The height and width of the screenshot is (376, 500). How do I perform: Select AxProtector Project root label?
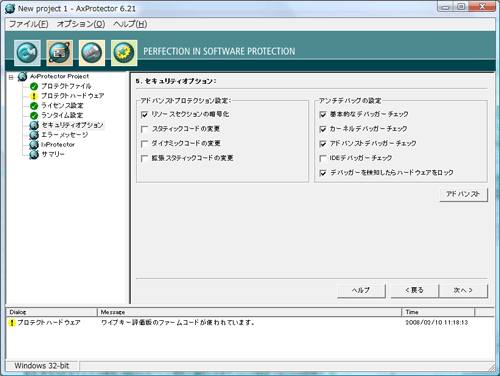[x=60, y=76]
